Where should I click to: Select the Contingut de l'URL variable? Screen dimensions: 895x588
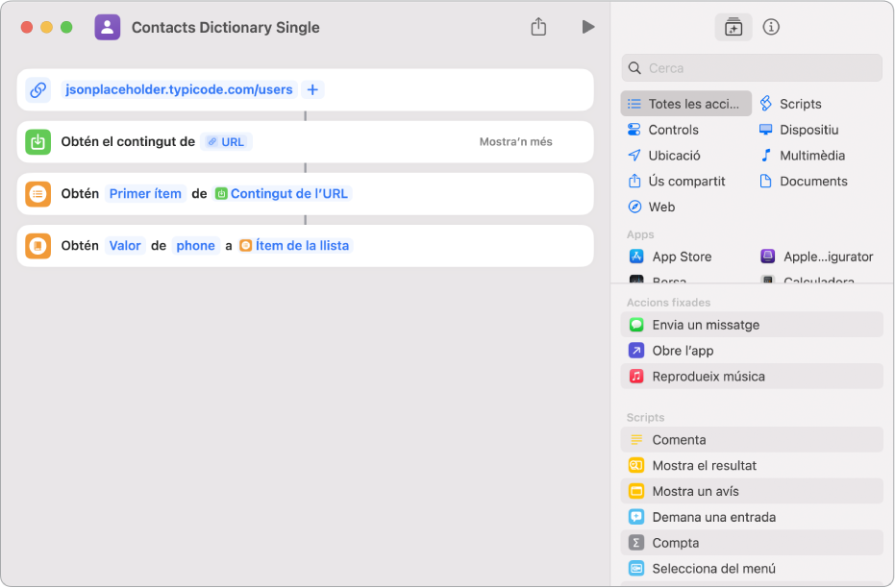pyautogui.click(x=283, y=194)
